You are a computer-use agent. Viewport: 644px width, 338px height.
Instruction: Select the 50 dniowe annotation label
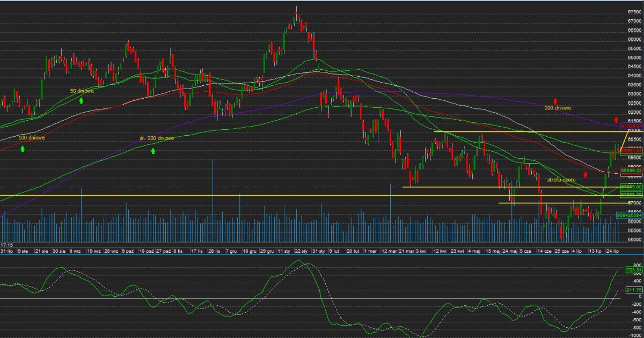click(82, 91)
